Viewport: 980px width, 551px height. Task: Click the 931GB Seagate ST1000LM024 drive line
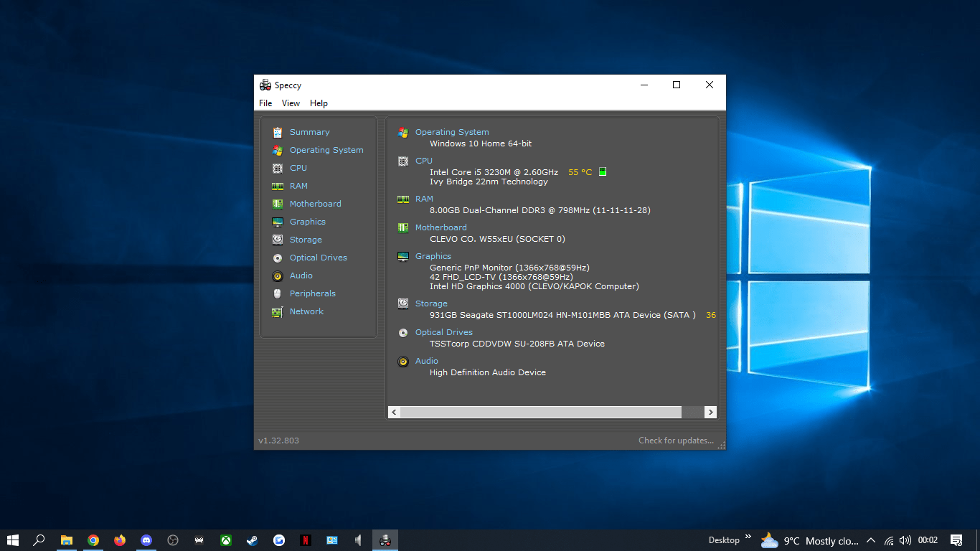tap(562, 315)
